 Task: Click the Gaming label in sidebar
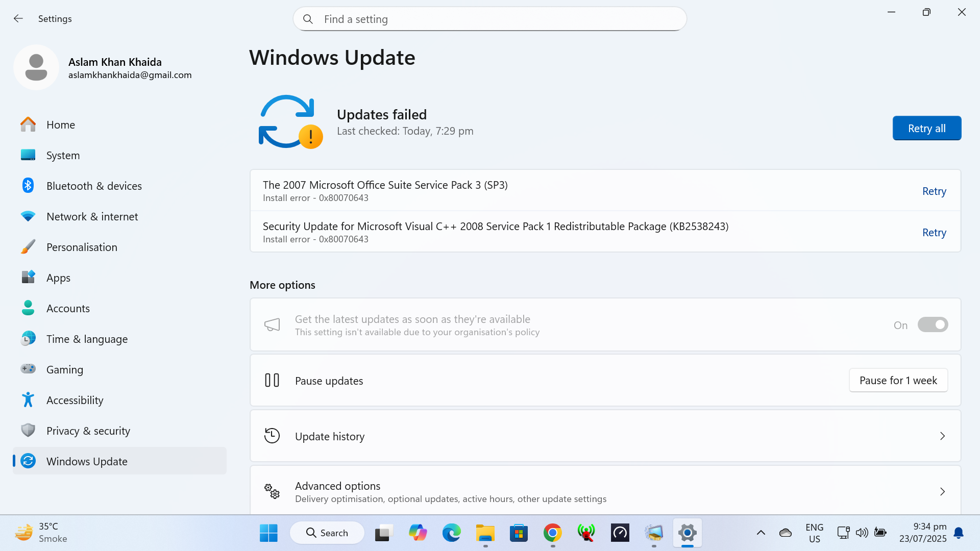[65, 370]
